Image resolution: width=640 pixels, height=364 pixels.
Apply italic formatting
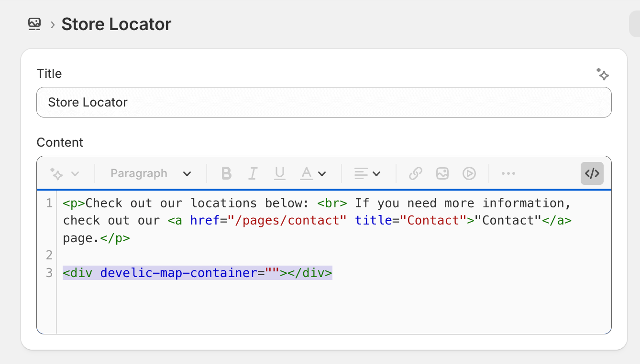(x=253, y=173)
